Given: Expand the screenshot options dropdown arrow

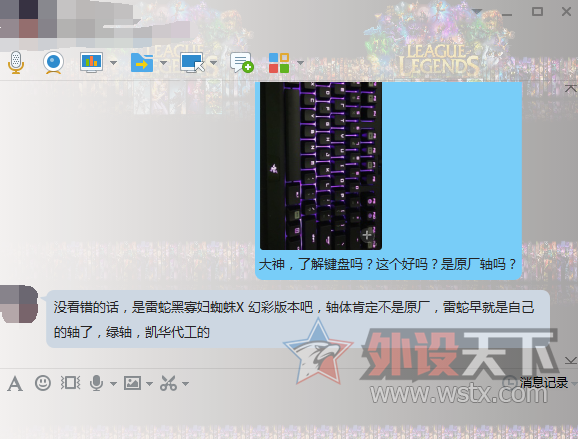Looking at the screenshot, I should 185,384.
